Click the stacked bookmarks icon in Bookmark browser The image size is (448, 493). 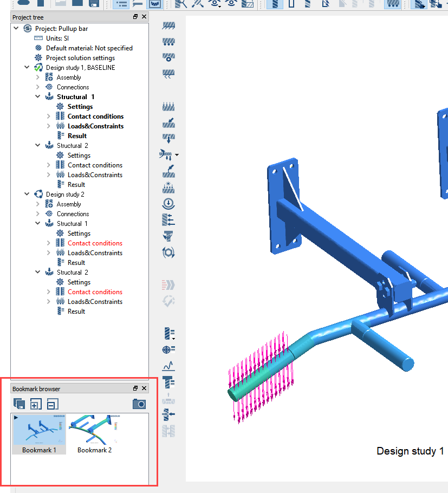click(x=19, y=404)
